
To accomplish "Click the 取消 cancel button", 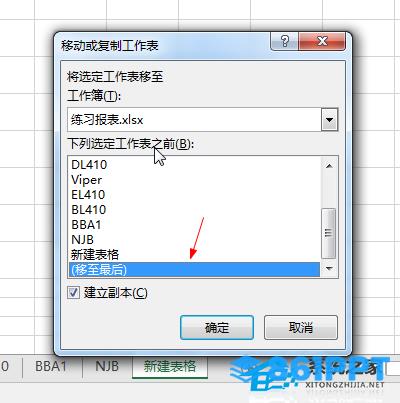I will pos(301,328).
